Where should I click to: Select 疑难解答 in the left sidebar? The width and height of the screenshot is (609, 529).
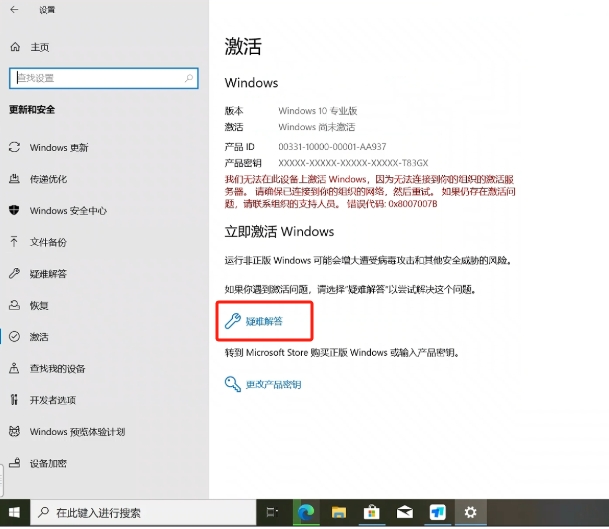[x=48, y=273]
